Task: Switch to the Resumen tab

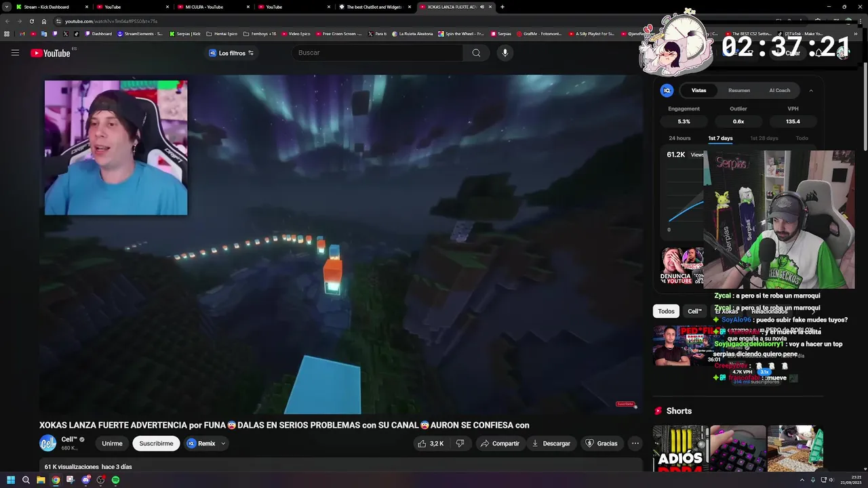Action: pyautogui.click(x=739, y=90)
